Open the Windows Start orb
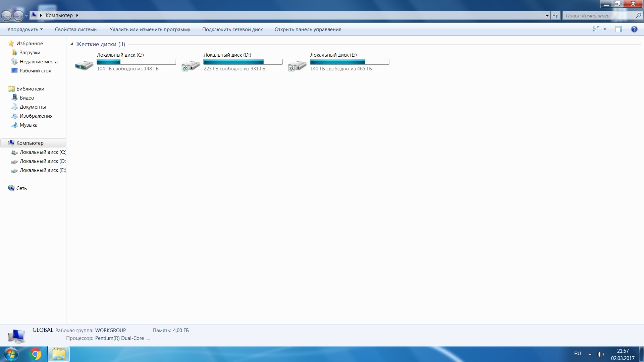Viewport: 644px width, 362px height. 10,354
